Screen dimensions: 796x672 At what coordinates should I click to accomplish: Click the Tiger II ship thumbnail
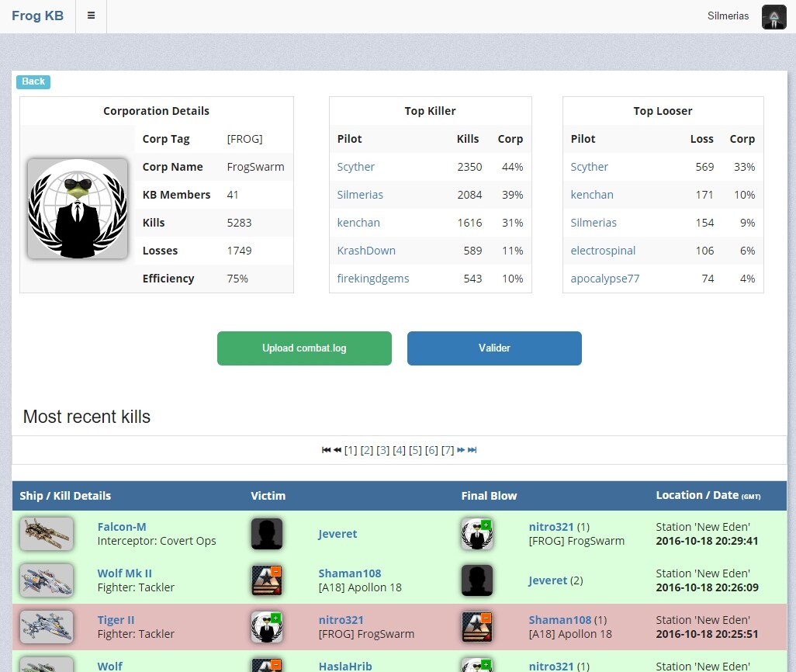pos(47,627)
